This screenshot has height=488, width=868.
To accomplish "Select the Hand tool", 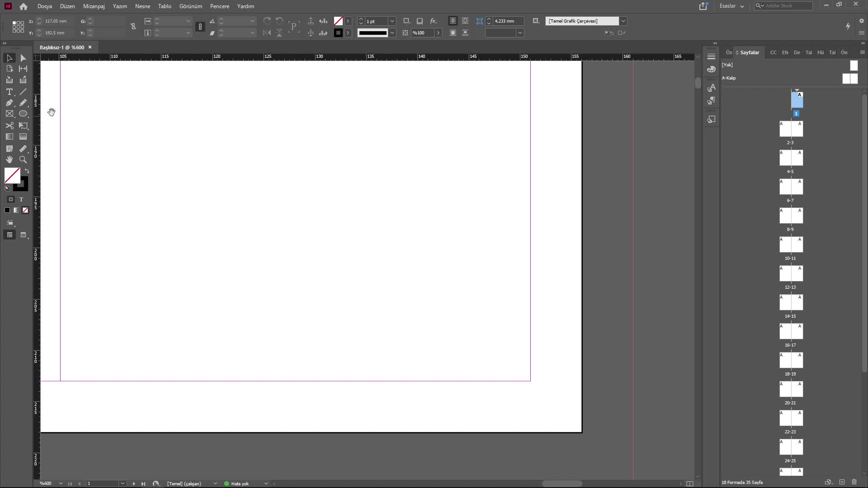I will (x=9, y=160).
